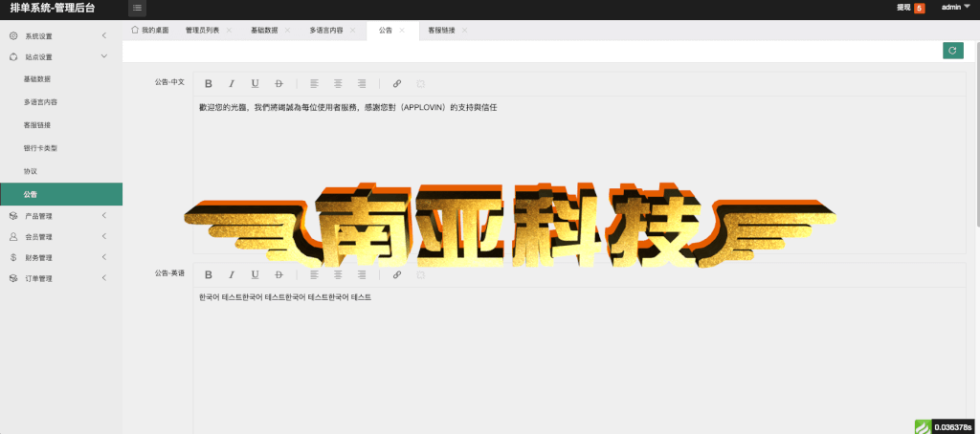980x434 pixels.
Task: Close the 管理员列表 tab
Action: (x=229, y=30)
